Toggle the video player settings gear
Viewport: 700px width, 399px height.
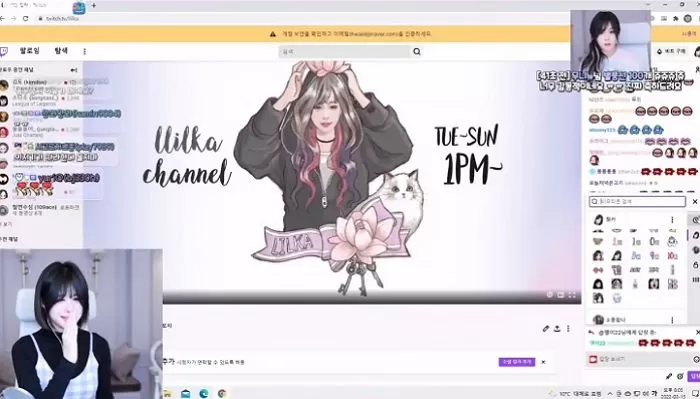(550, 295)
